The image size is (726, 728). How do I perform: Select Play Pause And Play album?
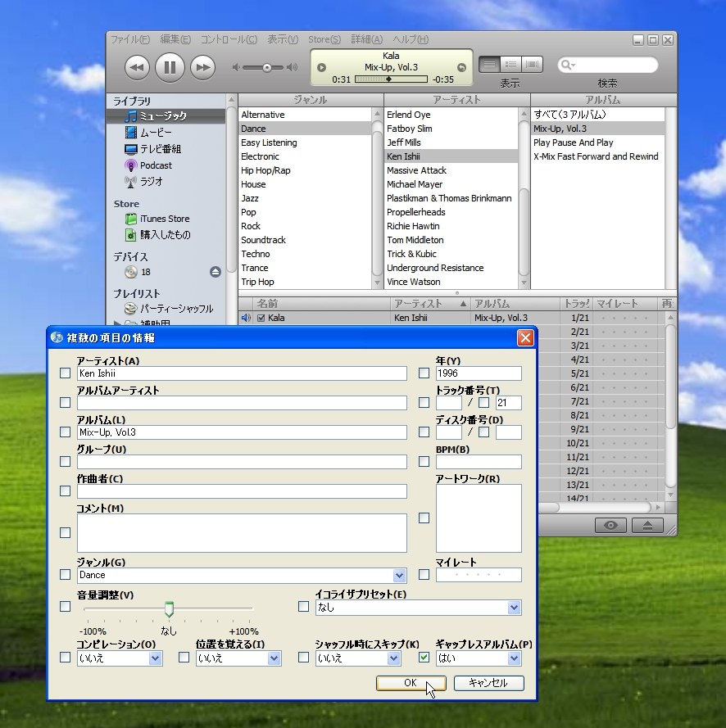point(598,142)
